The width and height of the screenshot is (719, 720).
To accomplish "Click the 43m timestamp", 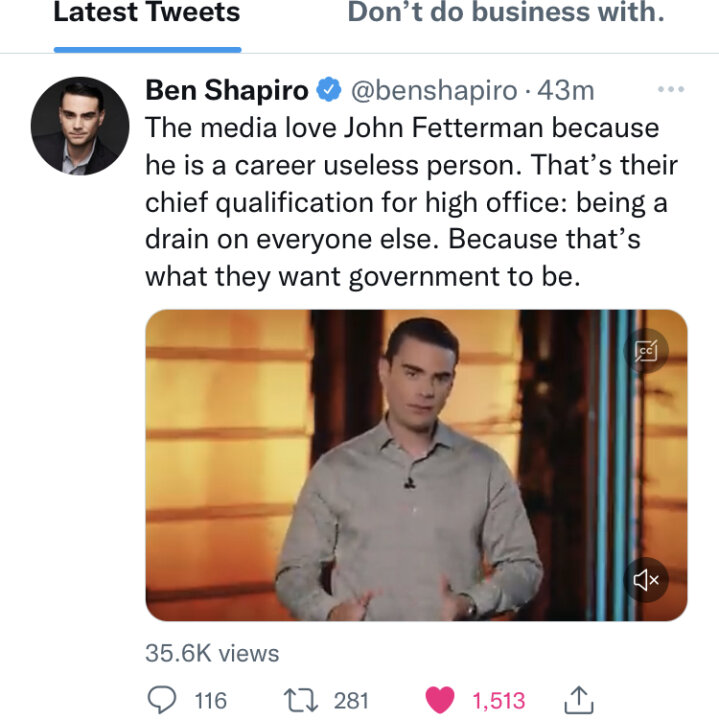I will (566, 90).
